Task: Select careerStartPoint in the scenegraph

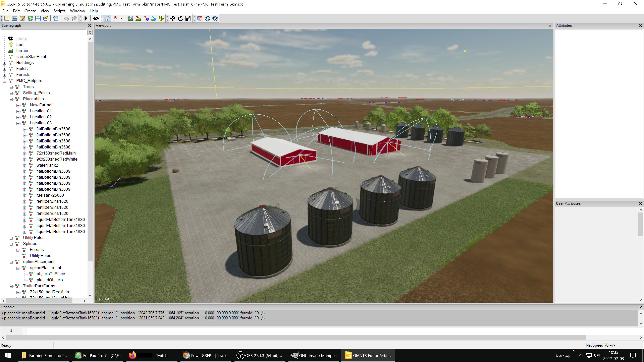Action: tap(31, 56)
